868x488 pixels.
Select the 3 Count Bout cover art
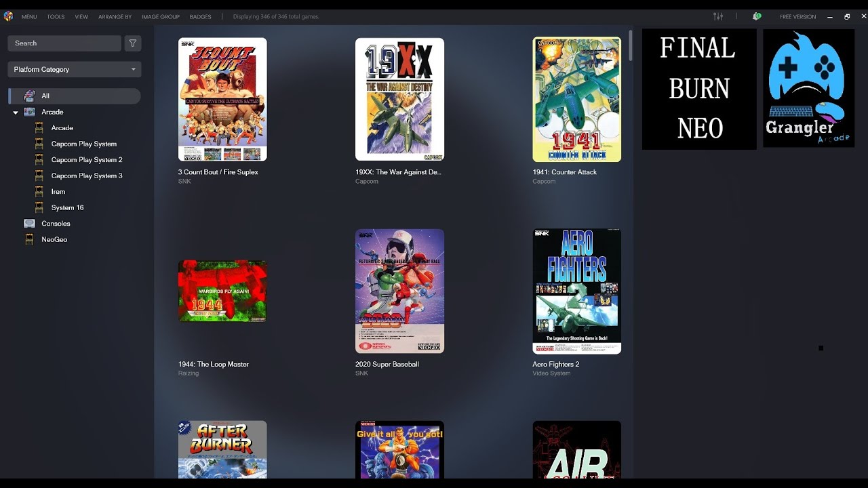pyautogui.click(x=222, y=100)
